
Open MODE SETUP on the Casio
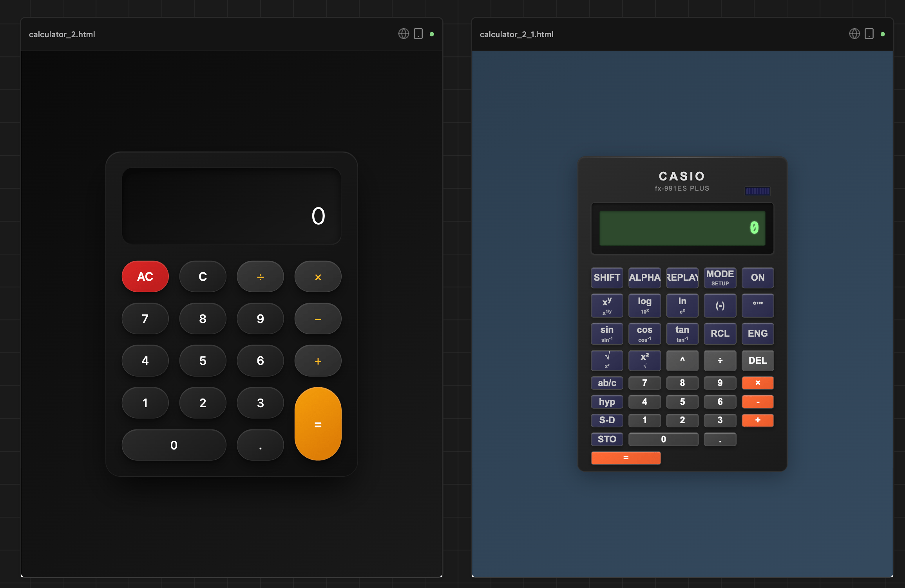(x=720, y=278)
